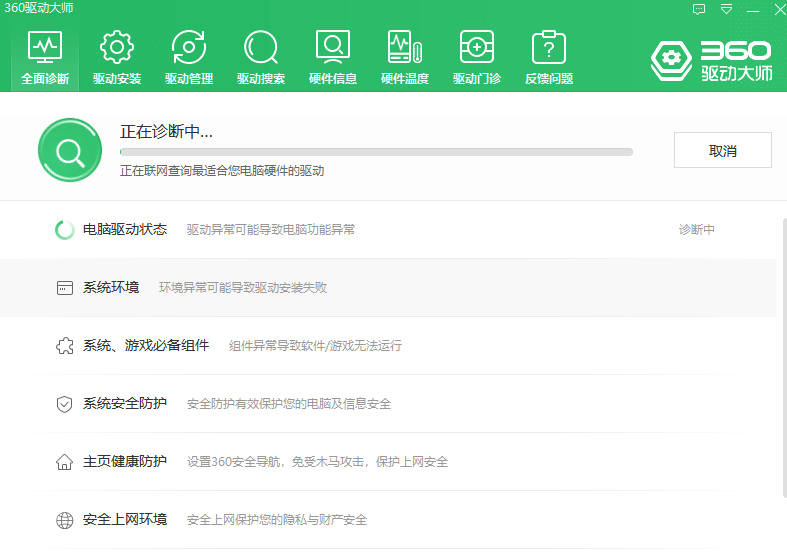
Task: Click the puzzle-piece icon for 系统、游戏必备组件
Action: (65, 346)
